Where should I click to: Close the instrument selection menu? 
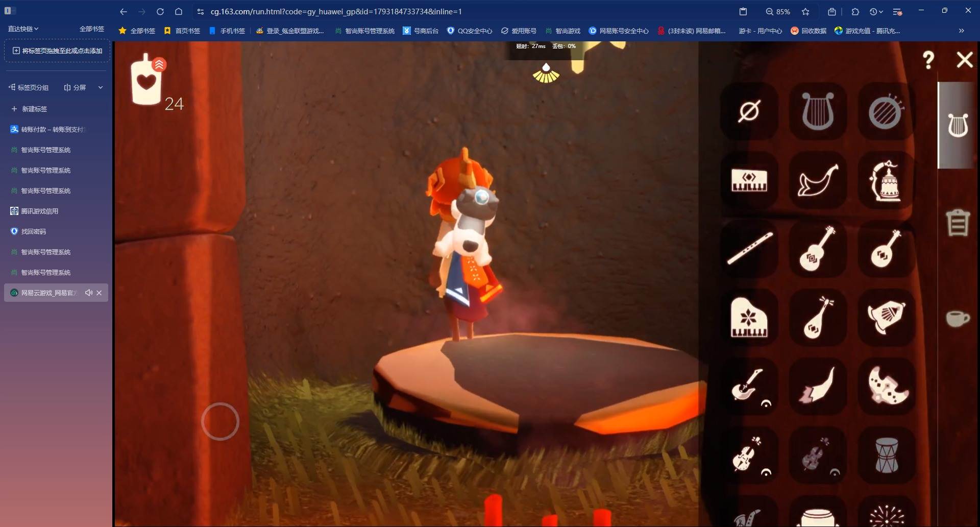pyautogui.click(x=965, y=60)
